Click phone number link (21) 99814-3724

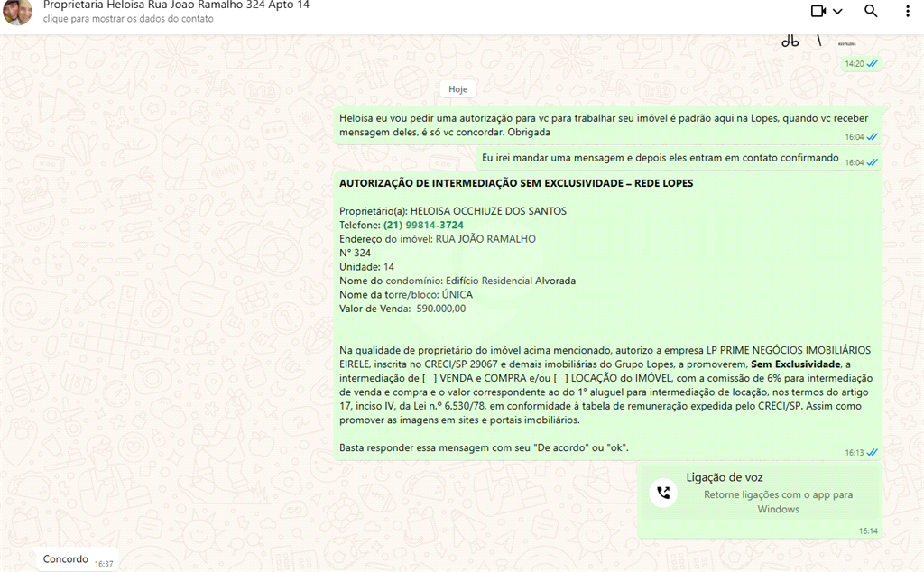pyautogui.click(x=423, y=225)
